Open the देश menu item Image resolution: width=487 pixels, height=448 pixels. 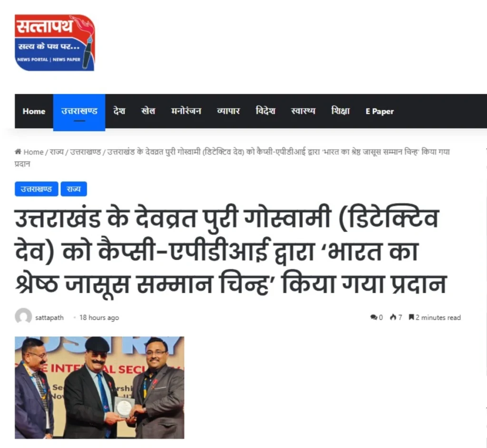119,111
